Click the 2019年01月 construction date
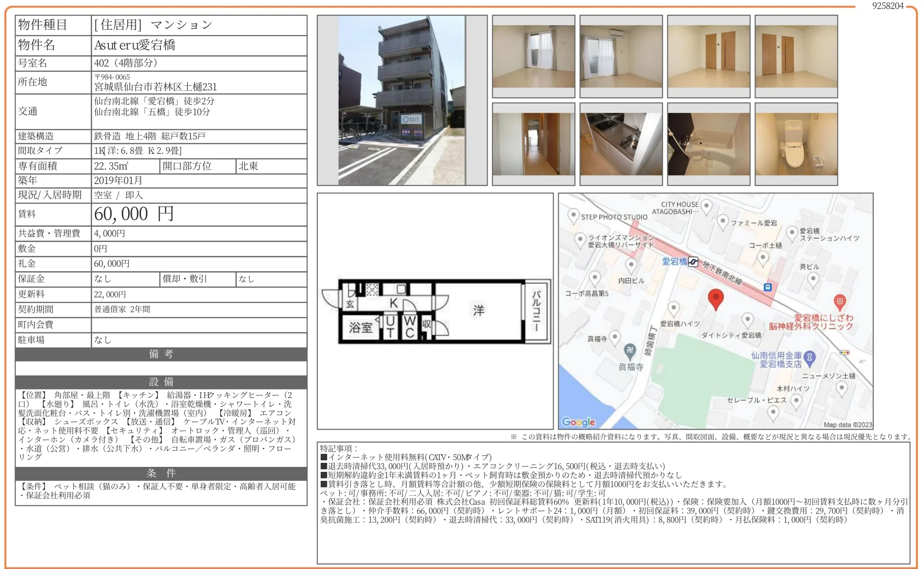 point(118,180)
